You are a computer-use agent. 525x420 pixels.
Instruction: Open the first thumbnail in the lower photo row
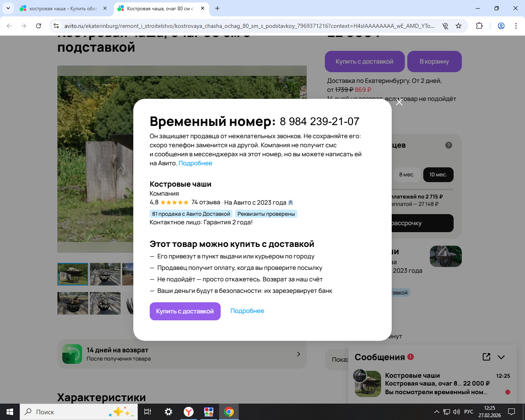[73, 303]
